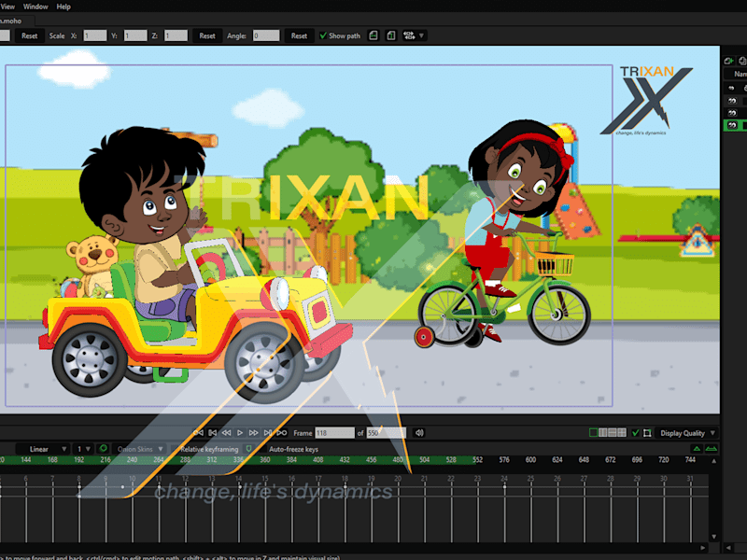Click flip layer horizontally icon
Screen dimensions: 747x560
373,35
